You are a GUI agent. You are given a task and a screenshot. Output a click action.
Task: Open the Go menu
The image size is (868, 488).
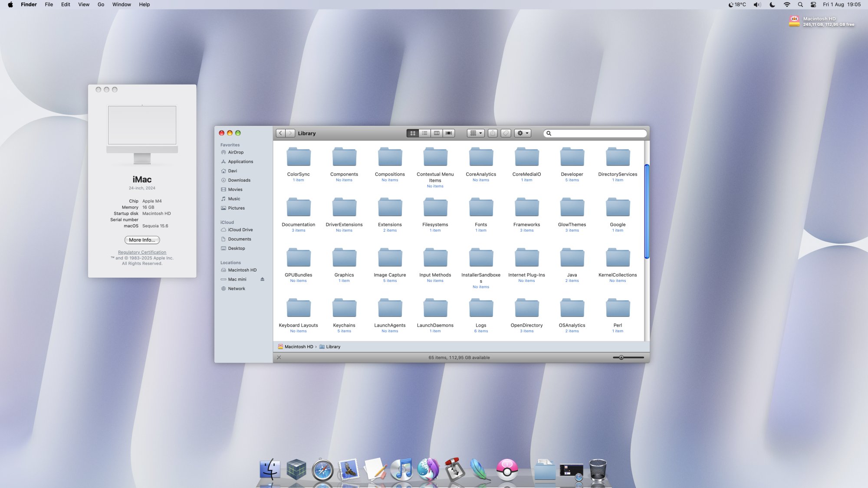(x=101, y=4)
